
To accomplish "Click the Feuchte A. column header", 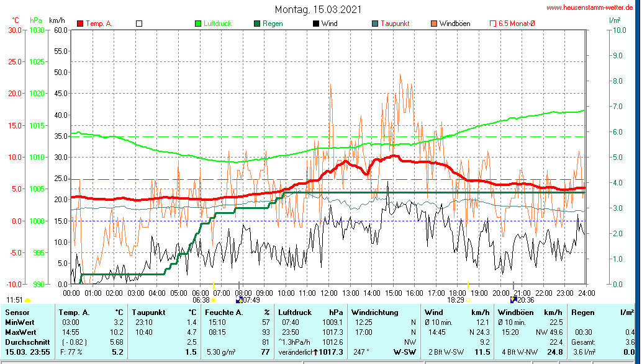I will tap(224, 313).
